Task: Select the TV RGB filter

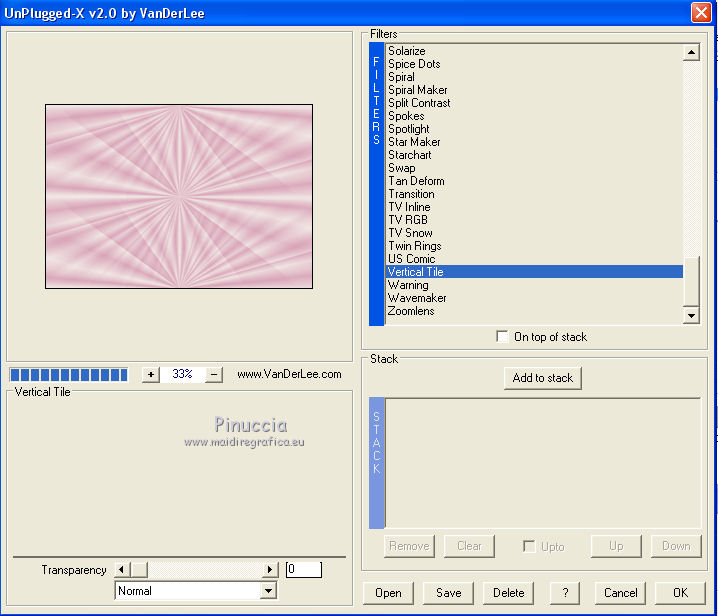Action: (x=534, y=220)
